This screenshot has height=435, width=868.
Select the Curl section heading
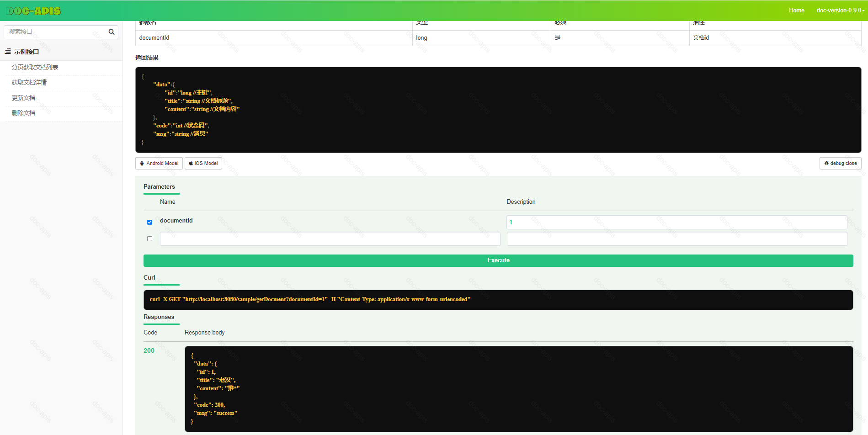point(149,278)
